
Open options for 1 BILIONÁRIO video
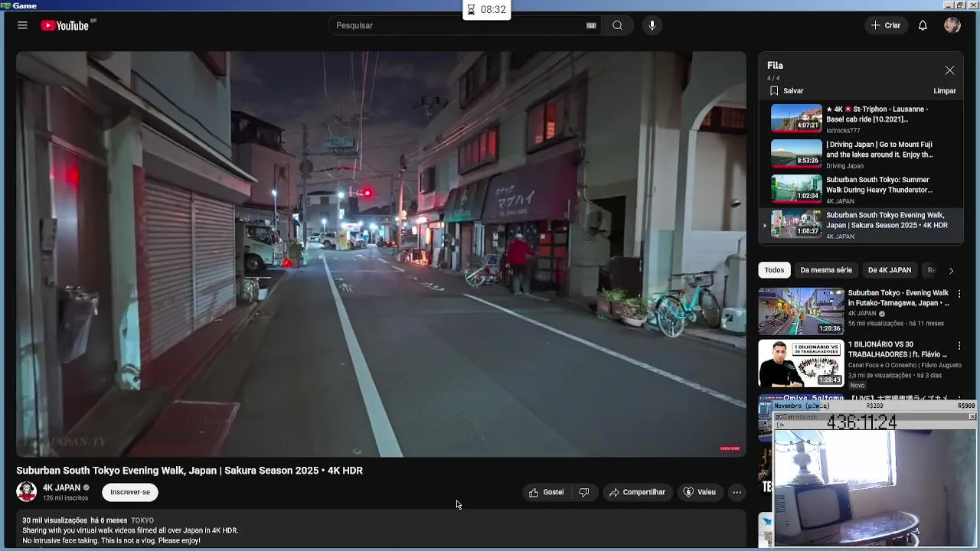pyautogui.click(x=959, y=346)
